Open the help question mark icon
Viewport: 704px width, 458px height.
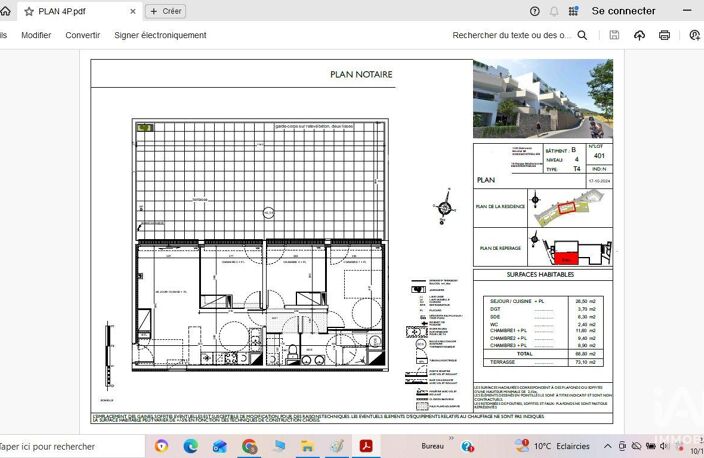[534, 11]
